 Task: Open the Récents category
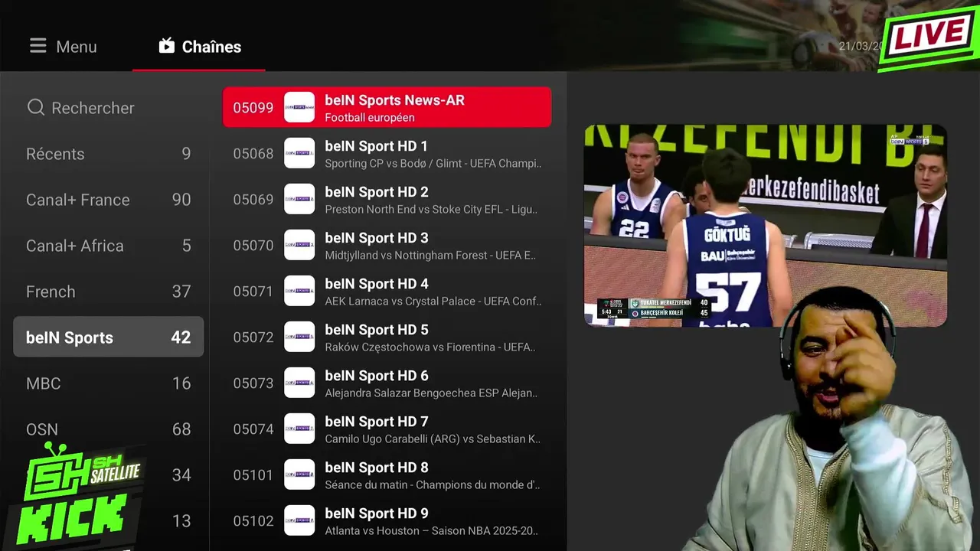[108, 154]
